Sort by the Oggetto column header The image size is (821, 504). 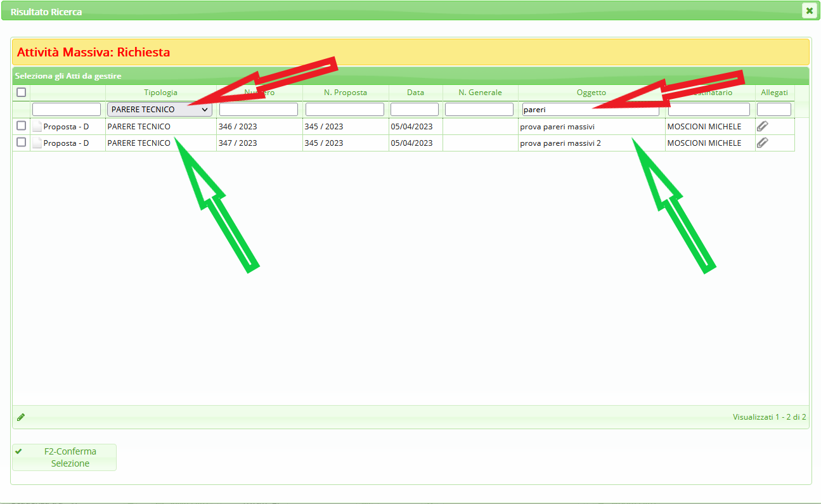[x=591, y=93]
